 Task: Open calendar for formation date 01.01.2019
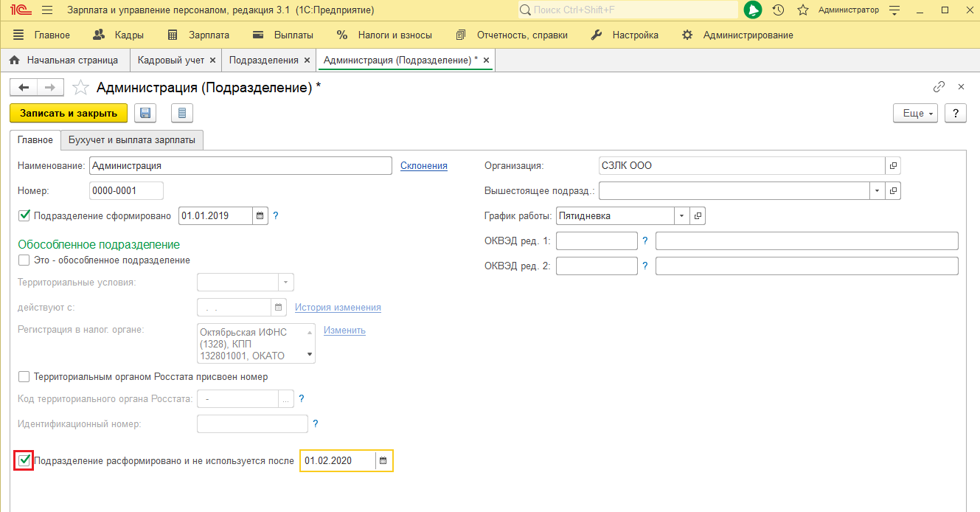click(260, 216)
